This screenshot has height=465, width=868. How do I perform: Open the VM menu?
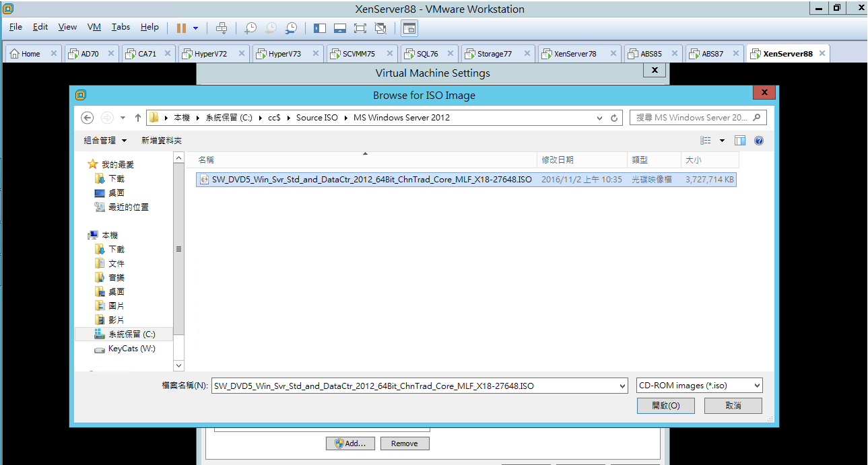(x=94, y=27)
